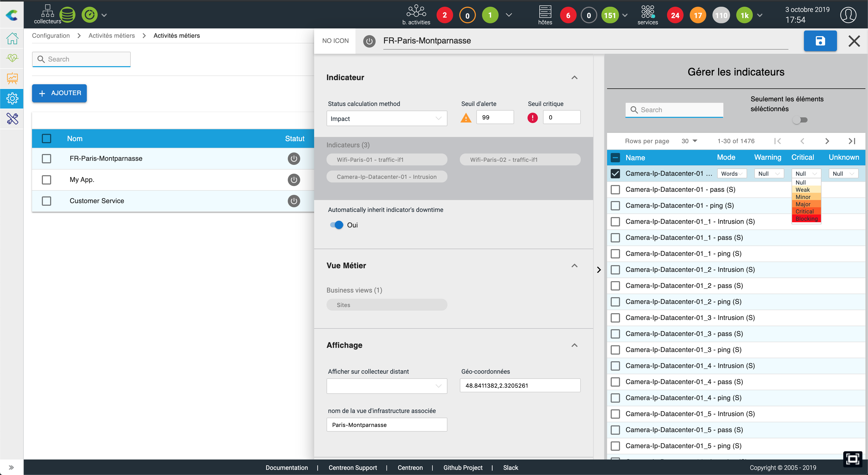Toggle inherit indicator's downtime switch
Viewport: 868px width, 475px height.
point(337,225)
